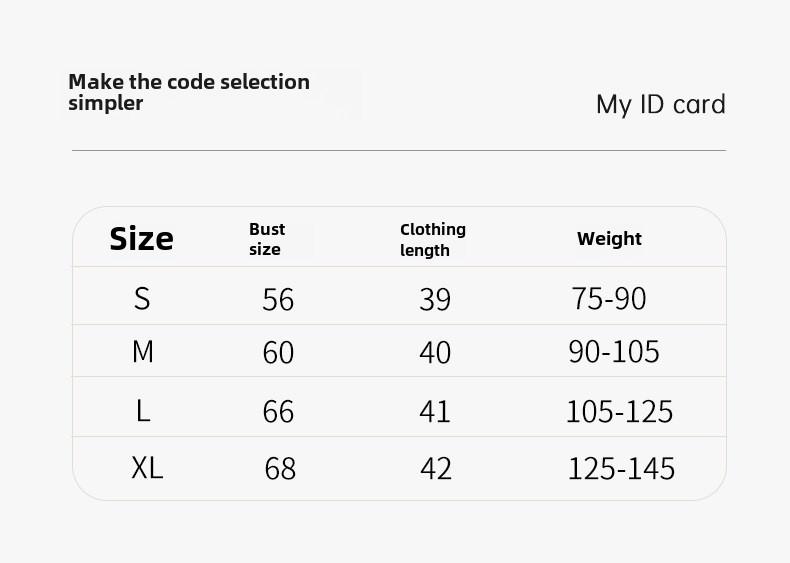
Task: Select the 'Bust size' column header
Action: tap(267, 239)
